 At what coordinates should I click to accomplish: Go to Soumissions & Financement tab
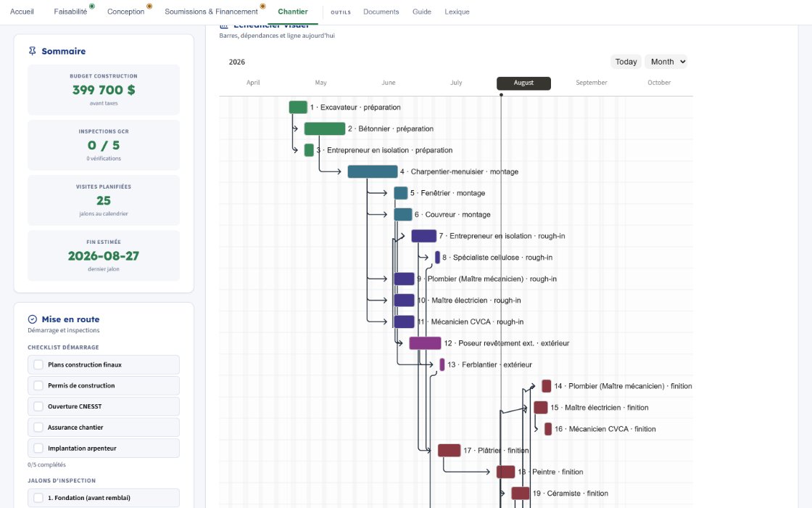[x=211, y=12]
